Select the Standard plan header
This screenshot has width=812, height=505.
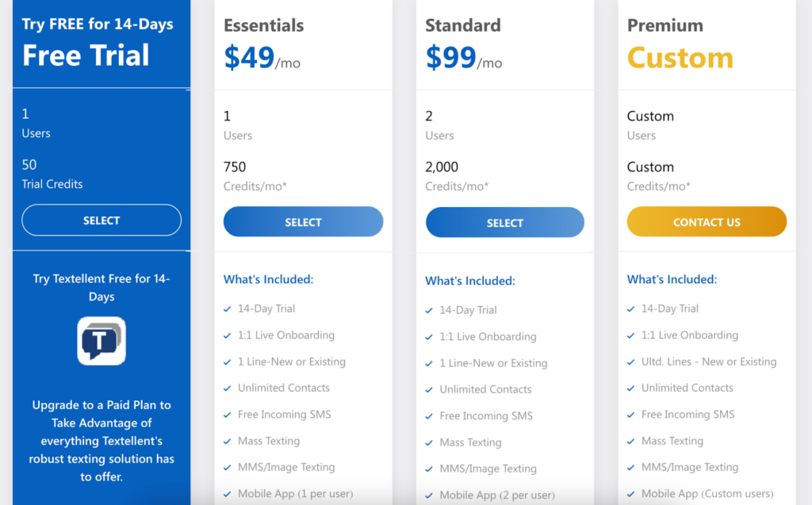pos(462,25)
